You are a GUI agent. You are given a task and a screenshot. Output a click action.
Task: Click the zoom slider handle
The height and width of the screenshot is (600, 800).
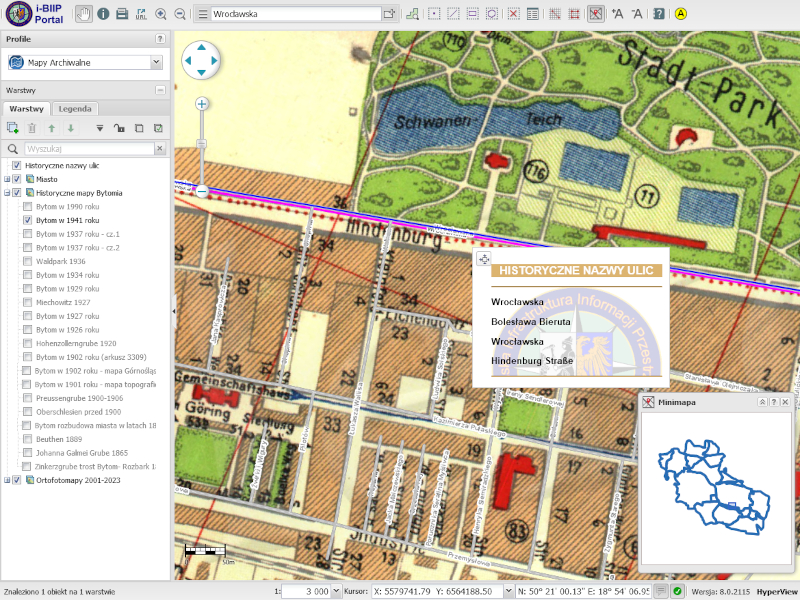point(202,144)
